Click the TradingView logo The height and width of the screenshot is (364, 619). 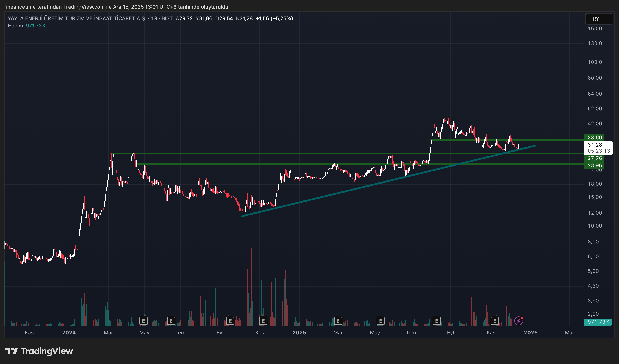point(39,351)
